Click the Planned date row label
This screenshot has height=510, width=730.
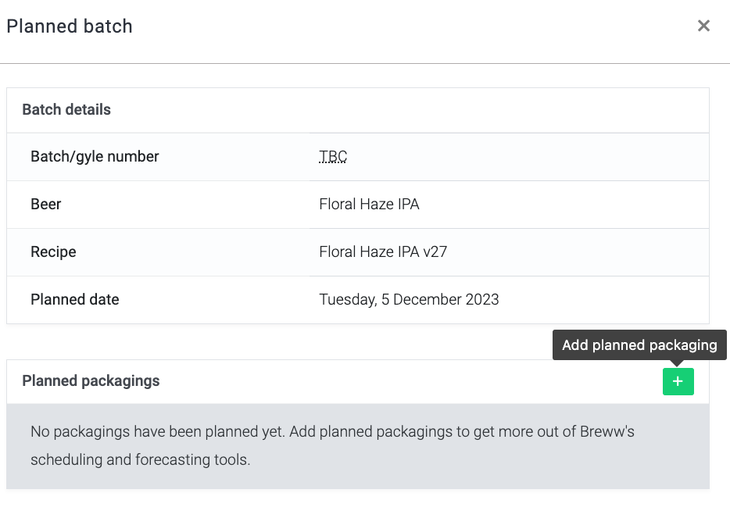point(75,299)
